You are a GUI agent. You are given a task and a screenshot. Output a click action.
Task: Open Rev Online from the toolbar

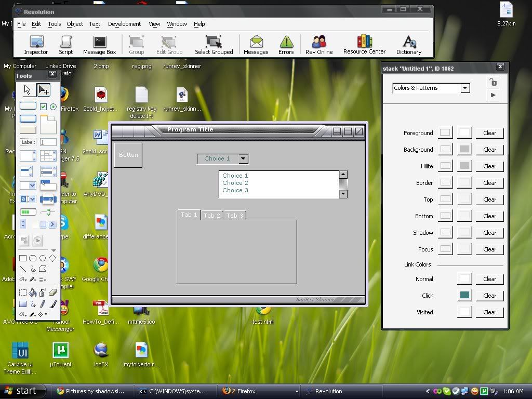pos(319,45)
